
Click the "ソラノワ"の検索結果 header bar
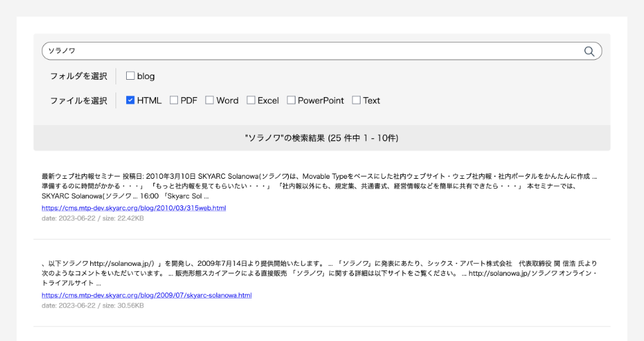point(321,138)
